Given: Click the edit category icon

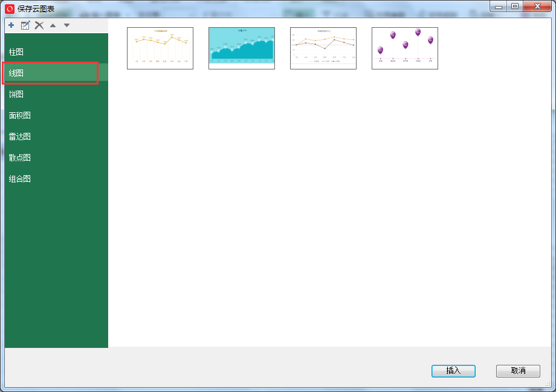Looking at the screenshot, I should pos(25,25).
